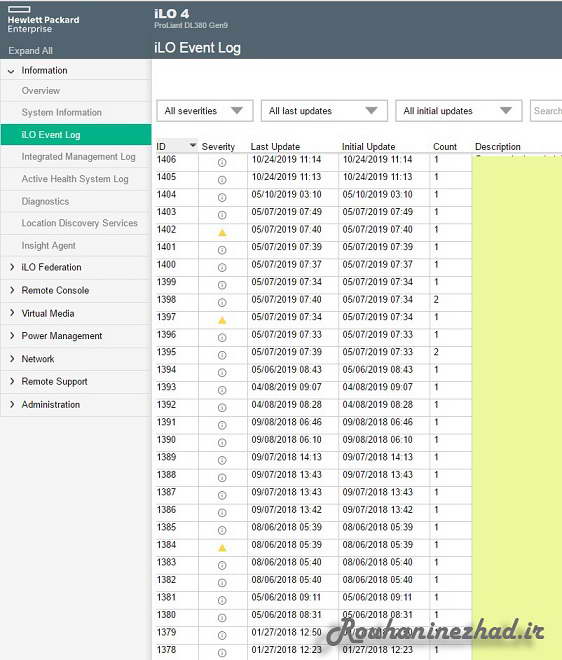Sort by the Severity column header
This screenshot has height=660, width=562.
point(218,146)
